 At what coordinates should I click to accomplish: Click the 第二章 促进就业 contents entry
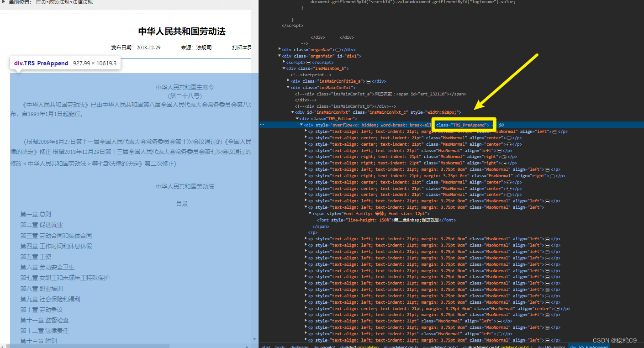tap(42, 225)
